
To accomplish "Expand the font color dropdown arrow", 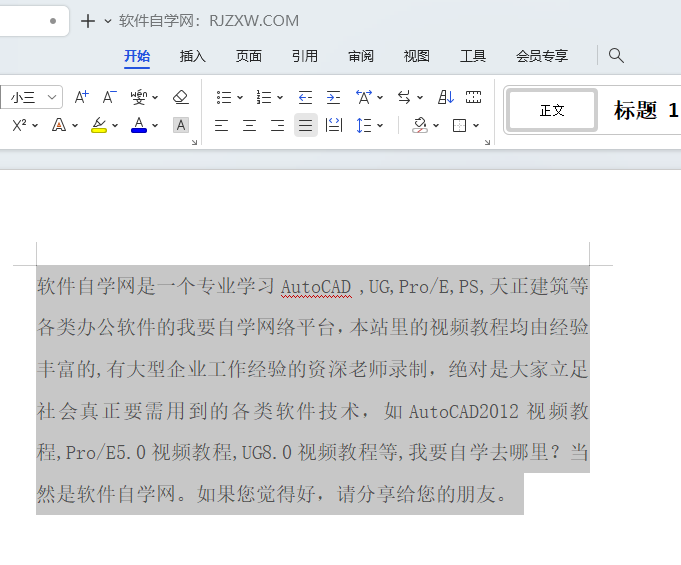I will click(x=155, y=126).
